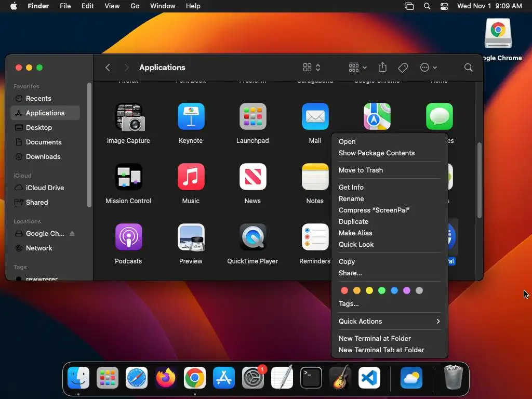Open Control Center in menu bar
Image resolution: width=532 pixels, height=399 pixels.
point(444,6)
